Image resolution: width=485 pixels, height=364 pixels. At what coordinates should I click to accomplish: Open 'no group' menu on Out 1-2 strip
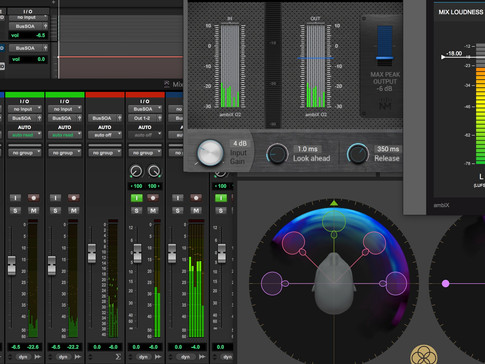145,153
